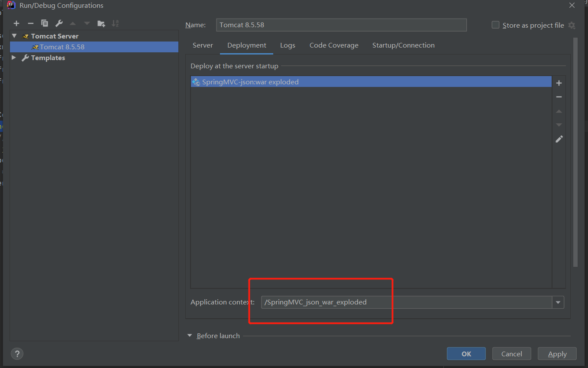Switch to the Server tab
Viewport: 588px width, 368px height.
(203, 45)
